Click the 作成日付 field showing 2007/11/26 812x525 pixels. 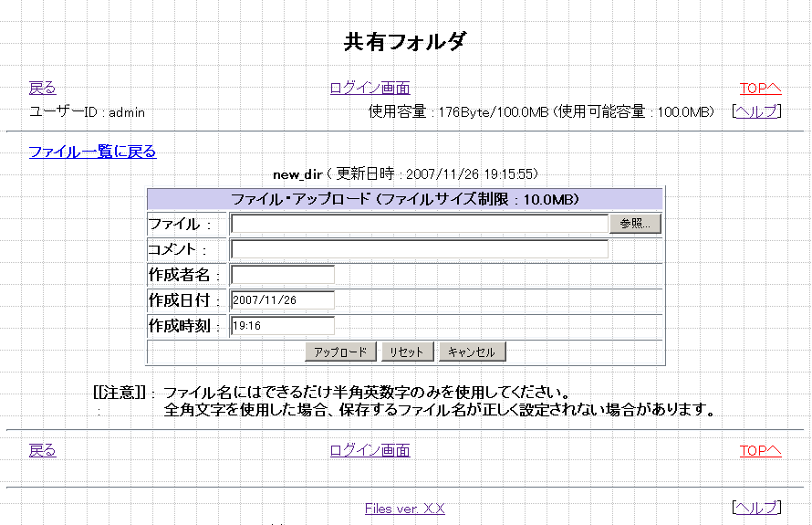(x=283, y=300)
